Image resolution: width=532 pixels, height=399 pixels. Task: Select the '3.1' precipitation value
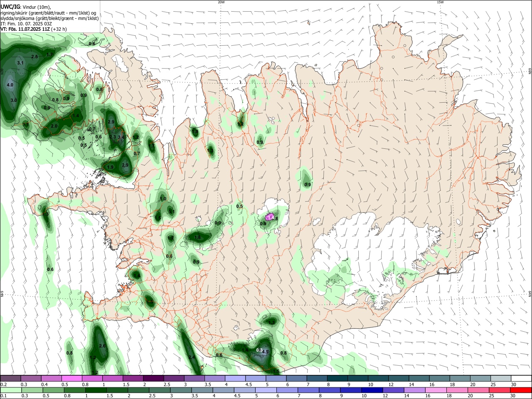(x=21, y=63)
